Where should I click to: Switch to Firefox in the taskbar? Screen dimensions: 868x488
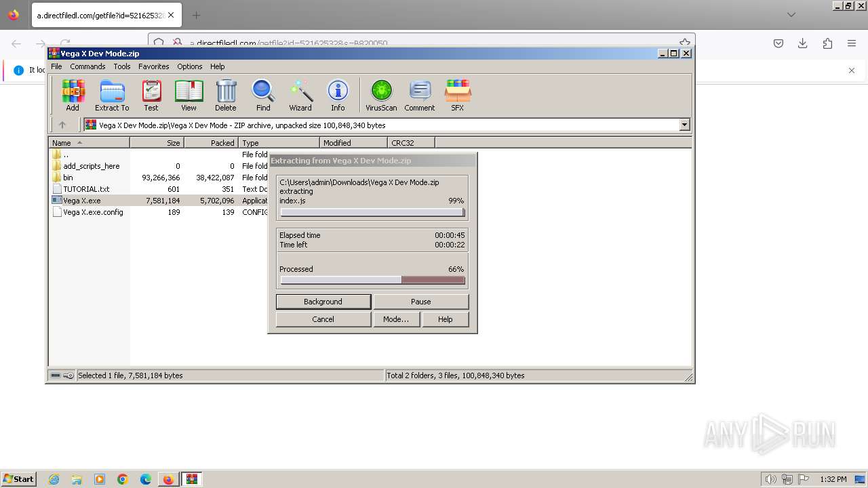168,479
